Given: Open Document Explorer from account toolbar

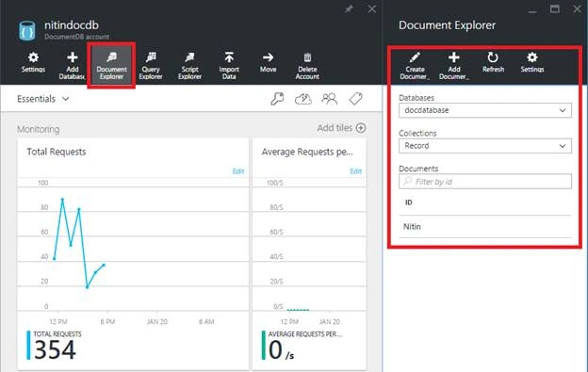Looking at the screenshot, I should [x=111, y=65].
